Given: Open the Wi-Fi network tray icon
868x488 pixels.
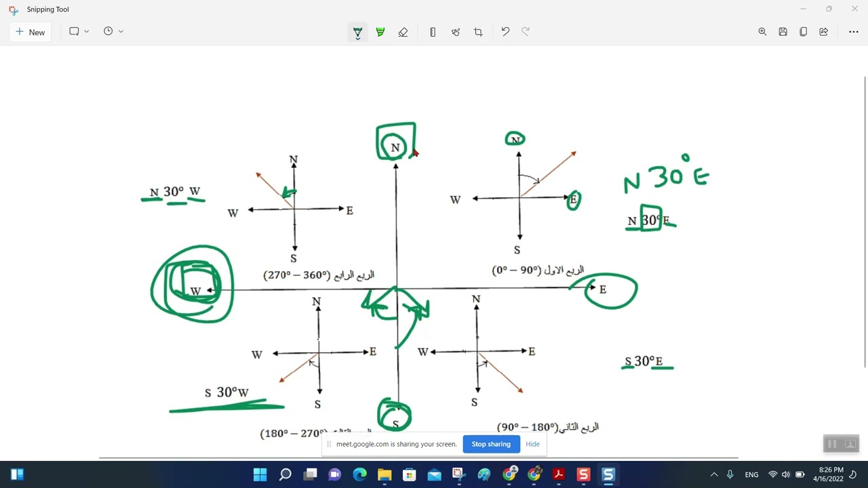Looking at the screenshot, I should click(772, 474).
